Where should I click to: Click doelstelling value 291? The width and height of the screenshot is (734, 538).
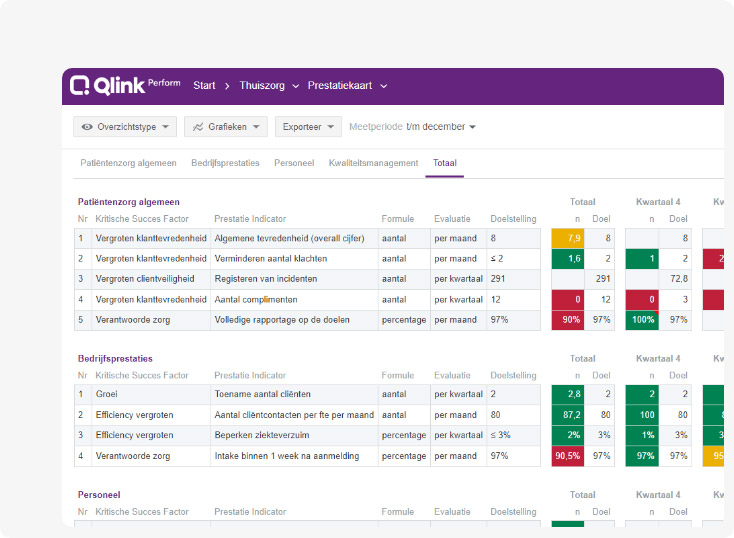pyautogui.click(x=498, y=279)
